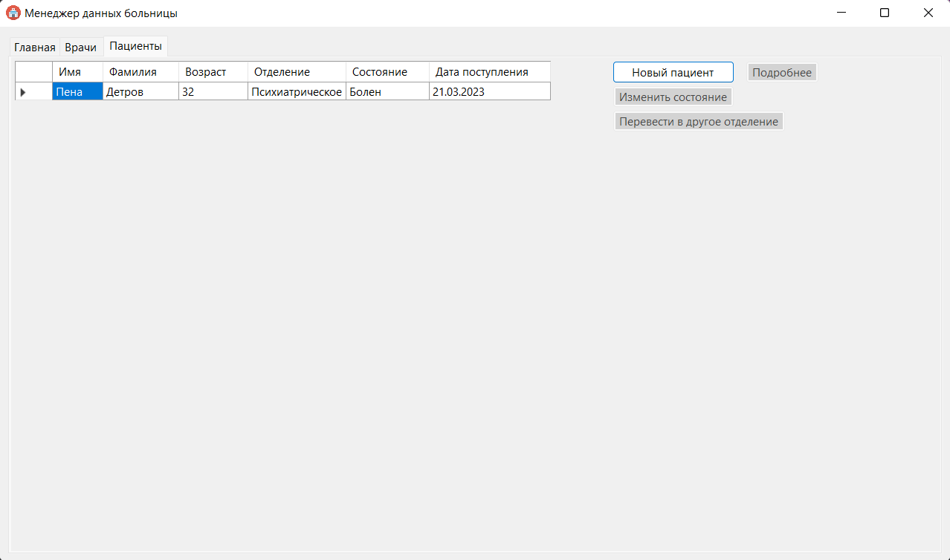Click the Болен status cell
950x560 pixels.
point(387,91)
